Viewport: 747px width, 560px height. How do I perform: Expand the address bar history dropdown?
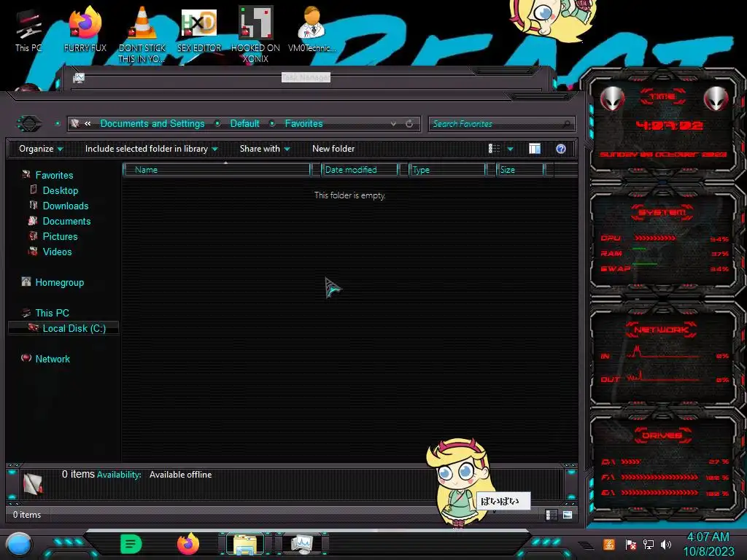tap(393, 124)
